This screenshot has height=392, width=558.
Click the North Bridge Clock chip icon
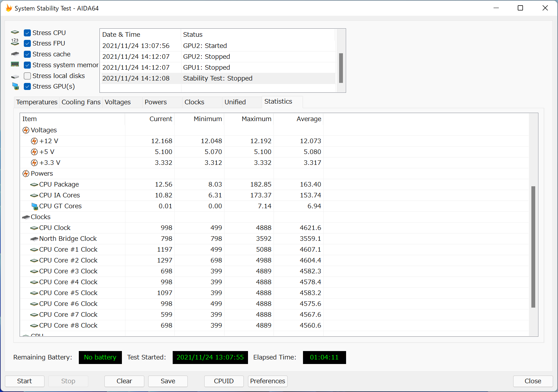pos(34,239)
